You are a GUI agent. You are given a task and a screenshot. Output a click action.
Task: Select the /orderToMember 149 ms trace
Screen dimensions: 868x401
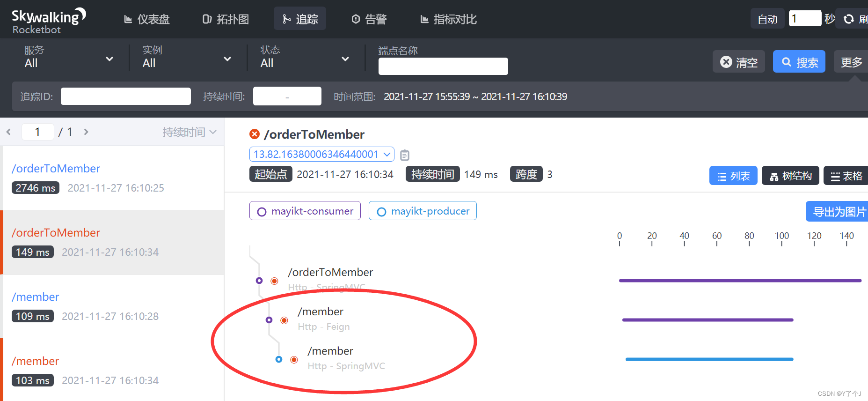(x=112, y=242)
